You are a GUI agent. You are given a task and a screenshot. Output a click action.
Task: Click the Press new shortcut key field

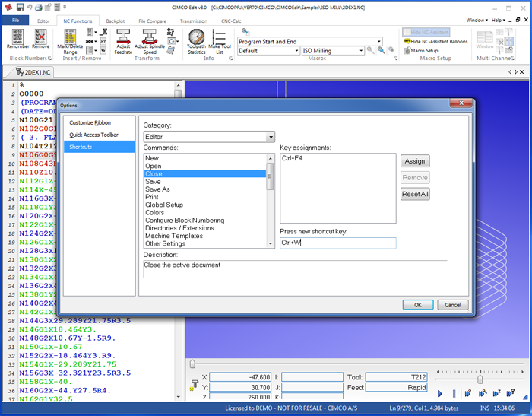(338, 243)
